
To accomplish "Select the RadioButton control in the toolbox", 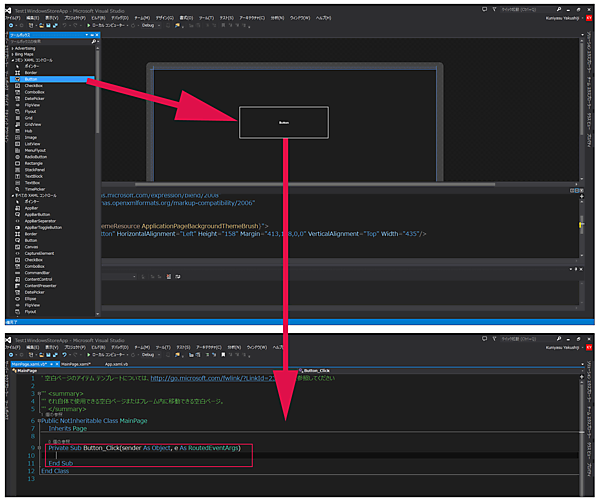I will (x=36, y=156).
